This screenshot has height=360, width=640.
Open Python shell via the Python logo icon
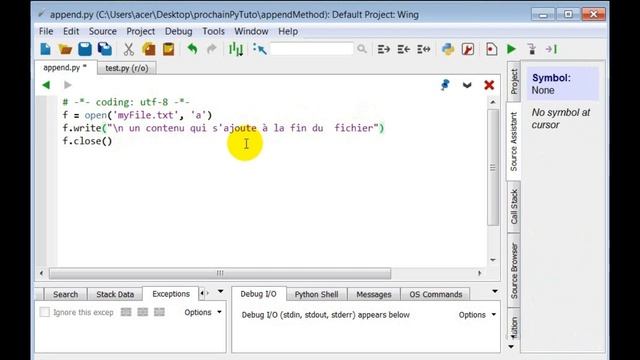click(x=448, y=49)
